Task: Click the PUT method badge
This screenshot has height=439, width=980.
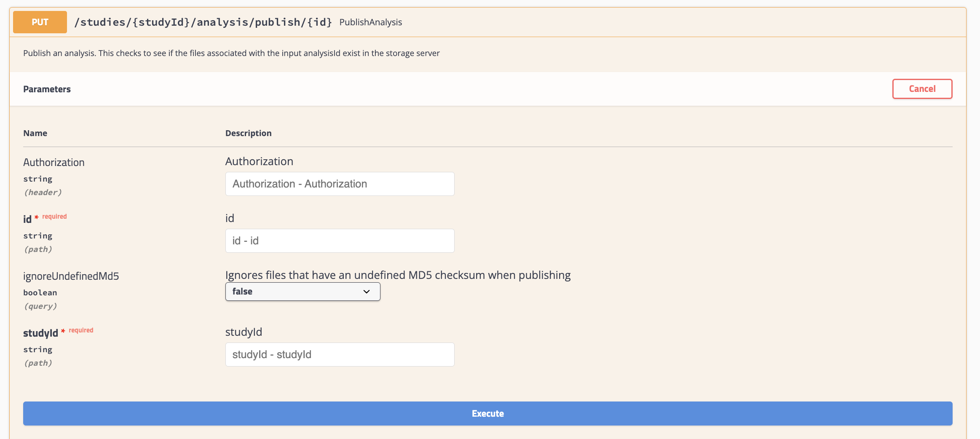Action: pyautogui.click(x=40, y=22)
